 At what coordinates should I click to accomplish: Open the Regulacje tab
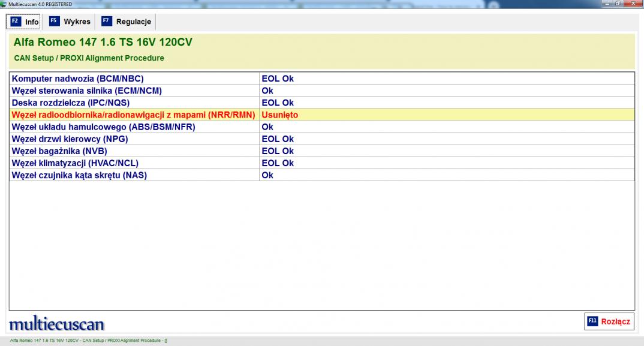126,22
